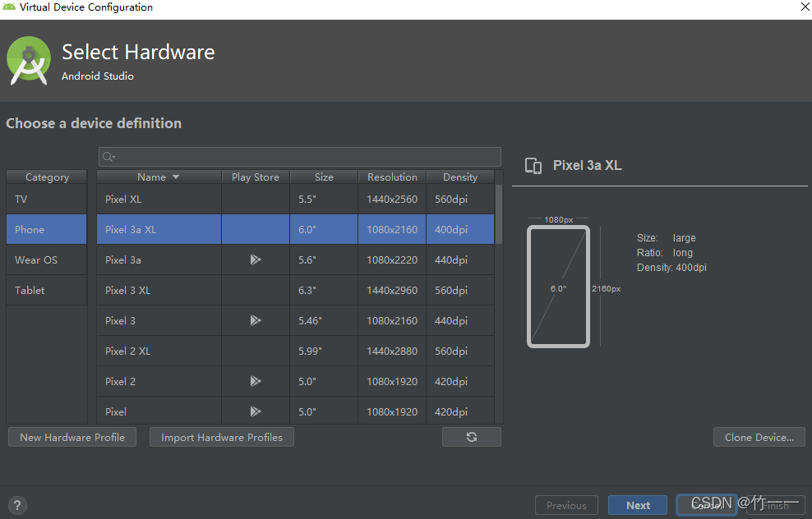Click the Next button
This screenshot has width=812, height=519.
coord(638,506)
